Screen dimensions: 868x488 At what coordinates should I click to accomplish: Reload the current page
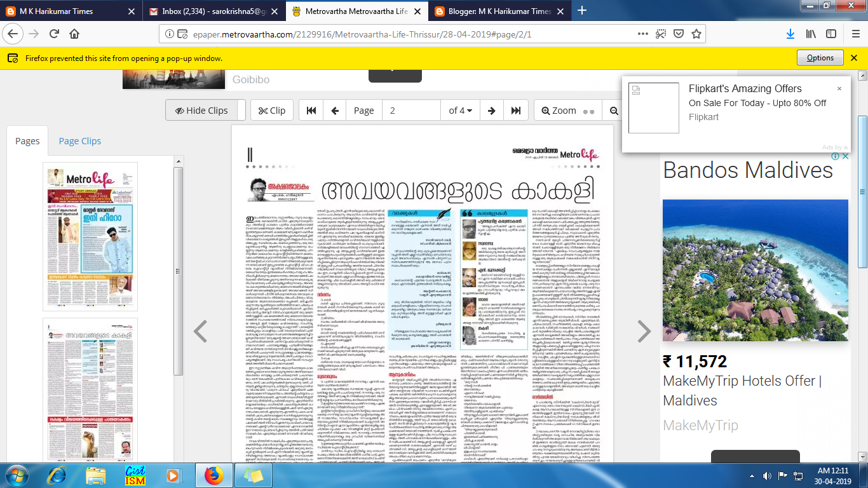[x=54, y=34]
